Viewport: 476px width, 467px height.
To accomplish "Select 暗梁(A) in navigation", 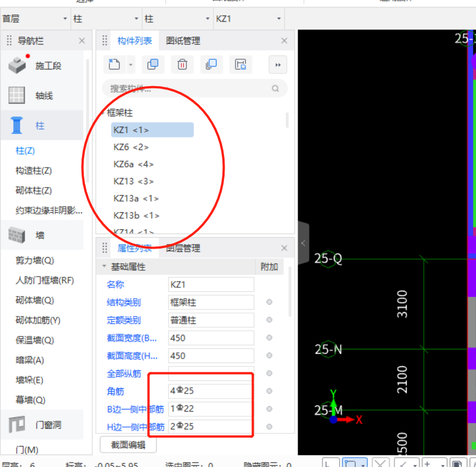I will [x=30, y=360].
